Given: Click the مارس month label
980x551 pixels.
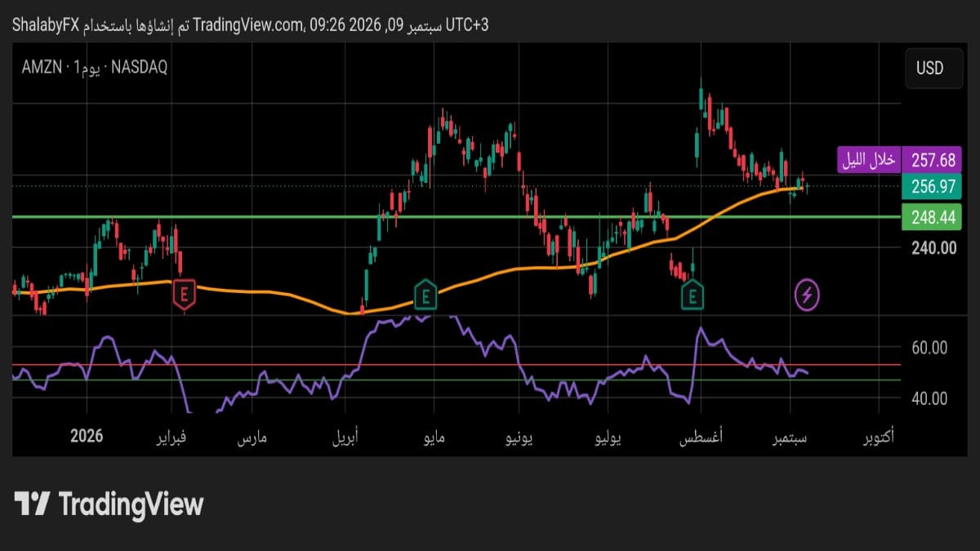Looking at the screenshot, I should 253,438.
